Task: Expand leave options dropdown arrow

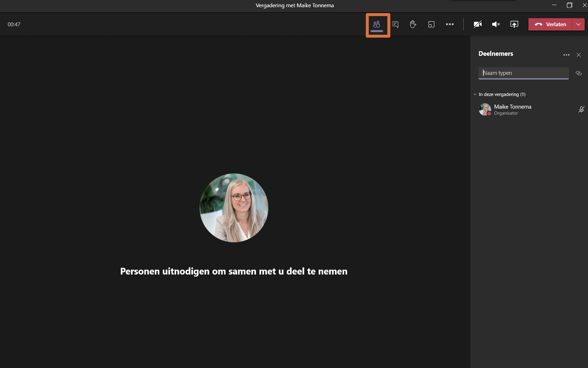Action: 578,25
